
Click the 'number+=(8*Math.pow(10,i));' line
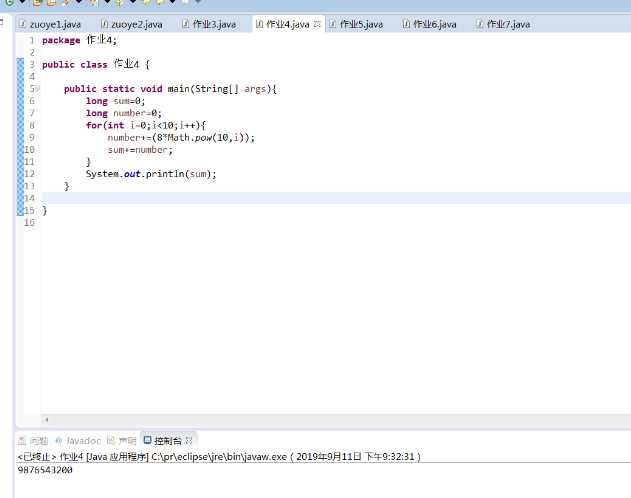[x=181, y=138]
